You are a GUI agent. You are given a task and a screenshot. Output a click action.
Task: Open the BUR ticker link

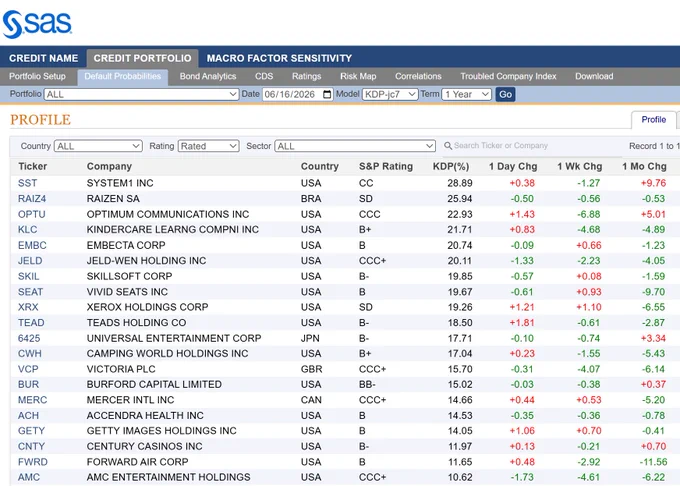click(29, 384)
